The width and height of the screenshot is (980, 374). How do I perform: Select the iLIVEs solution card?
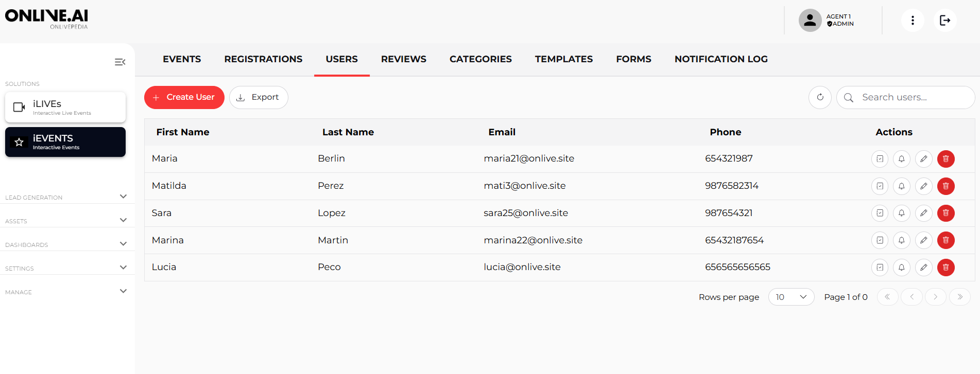65,107
